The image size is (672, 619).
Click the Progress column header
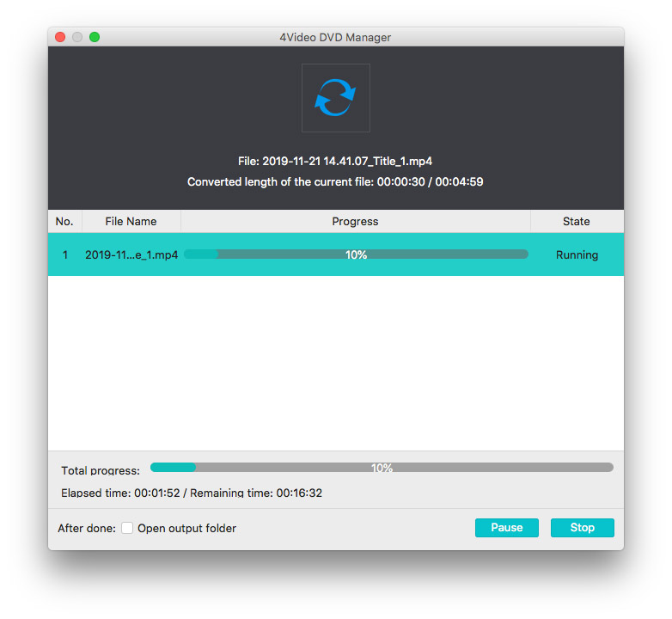[355, 221]
